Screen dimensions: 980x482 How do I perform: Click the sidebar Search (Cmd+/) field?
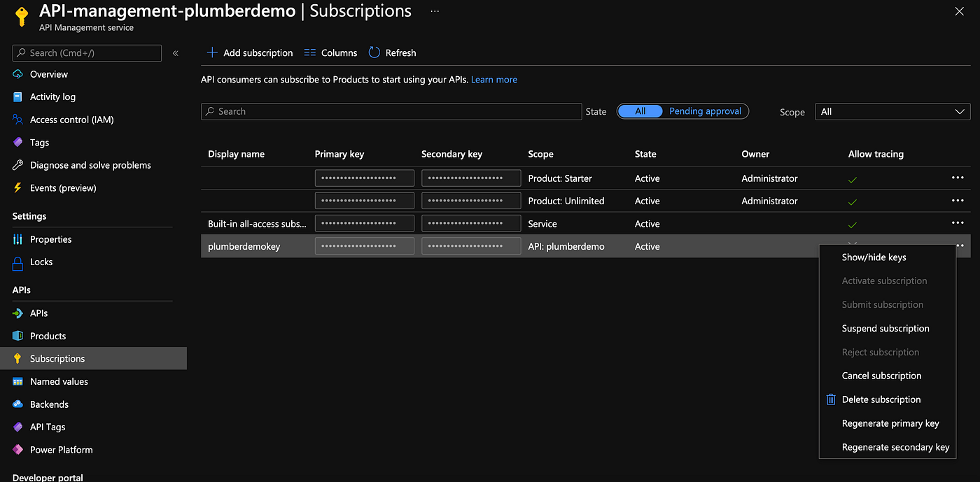coord(87,53)
